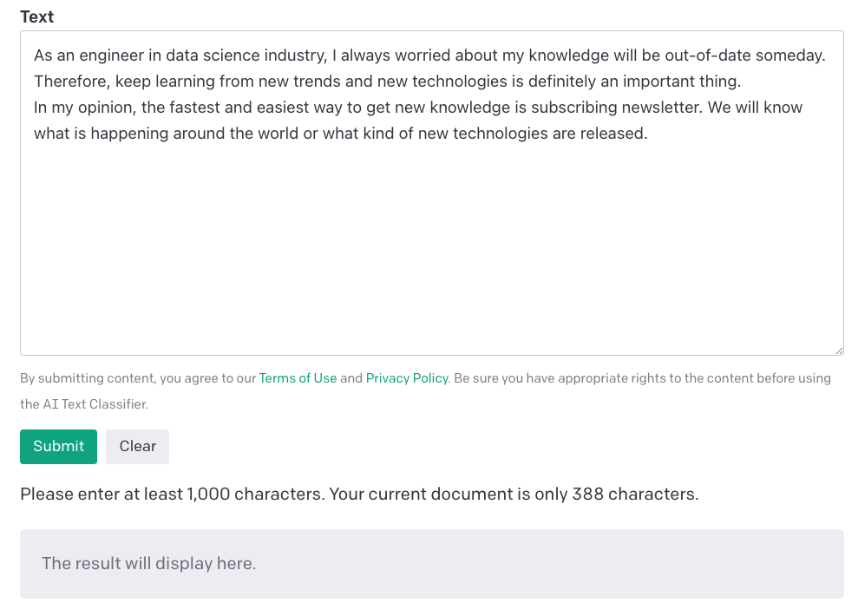Click the "Text" field label

[x=37, y=16]
